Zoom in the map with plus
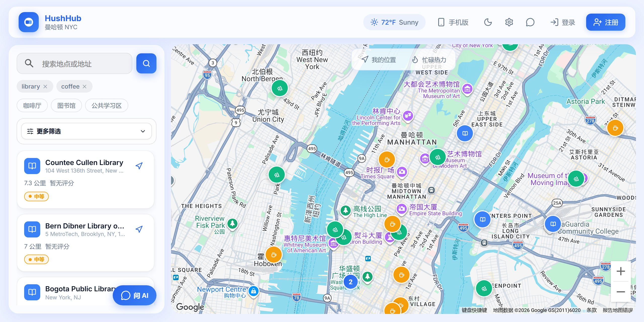This screenshot has height=322, width=644. (621, 271)
